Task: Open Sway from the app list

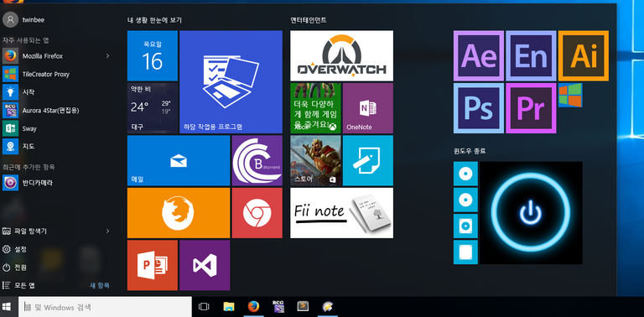Action: pyautogui.click(x=58, y=128)
